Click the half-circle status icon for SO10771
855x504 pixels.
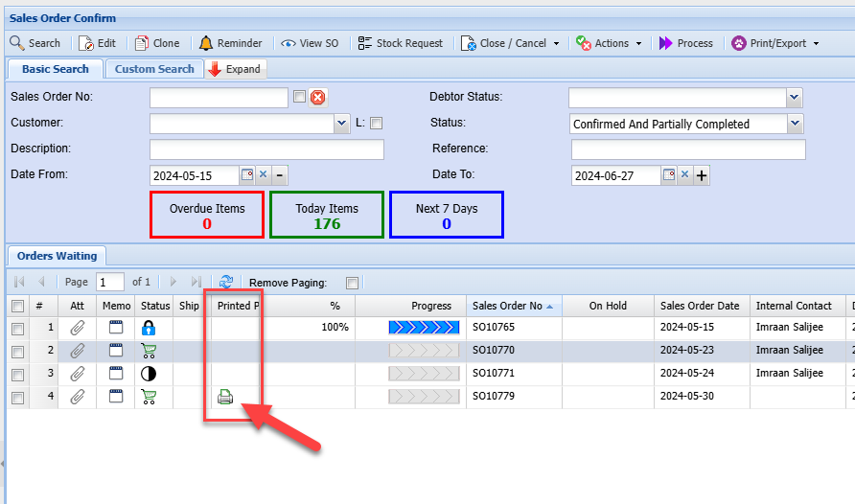coord(149,373)
